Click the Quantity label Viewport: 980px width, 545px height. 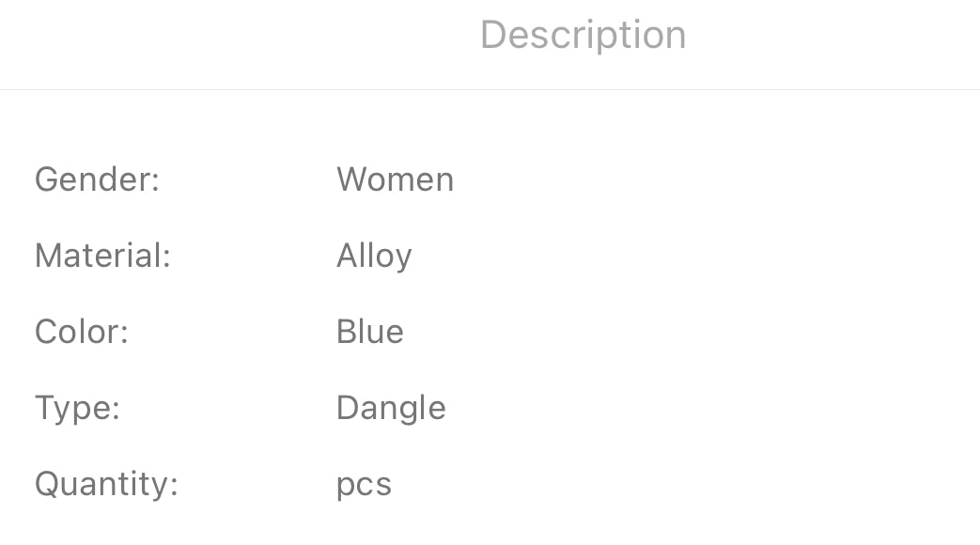click(106, 485)
